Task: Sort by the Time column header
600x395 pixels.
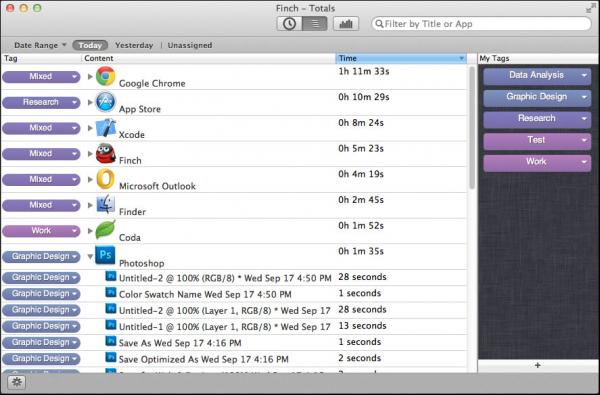Action: coord(401,58)
